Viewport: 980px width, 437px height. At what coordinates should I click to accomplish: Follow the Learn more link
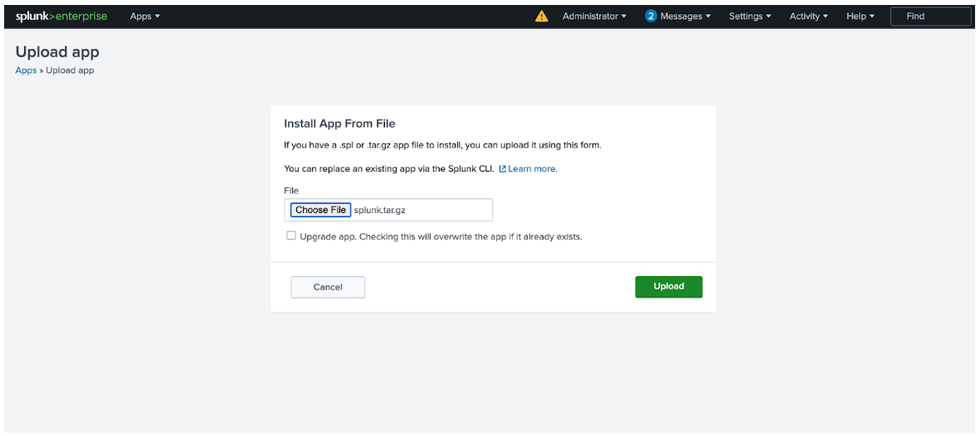click(533, 169)
